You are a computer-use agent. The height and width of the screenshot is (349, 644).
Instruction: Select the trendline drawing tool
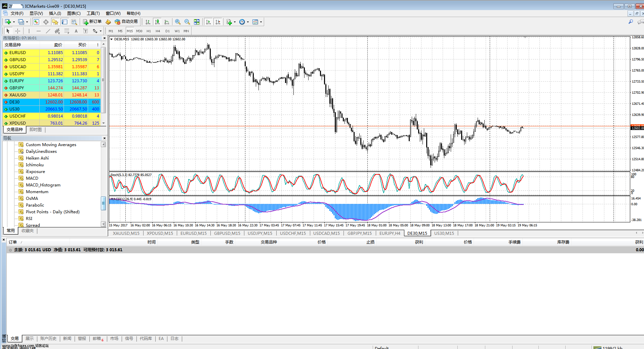click(48, 31)
